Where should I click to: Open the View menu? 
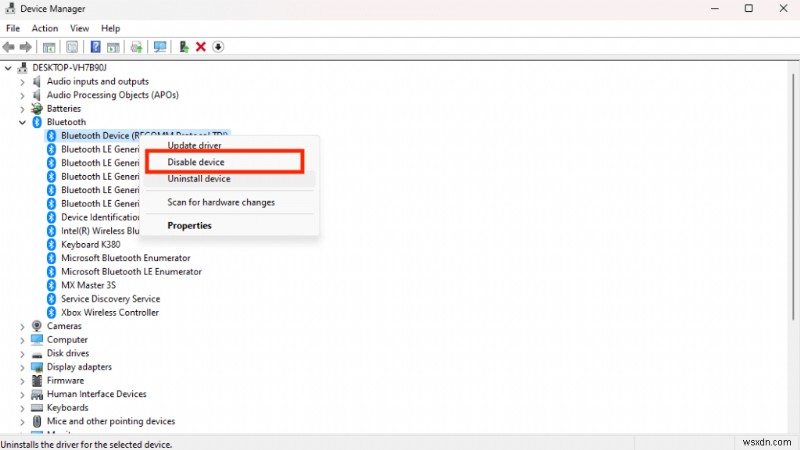(x=79, y=29)
